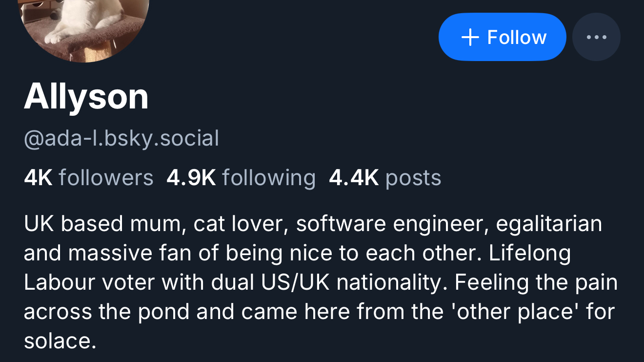
Task: Click the plus icon inside Follow
Action: (470, 37)
